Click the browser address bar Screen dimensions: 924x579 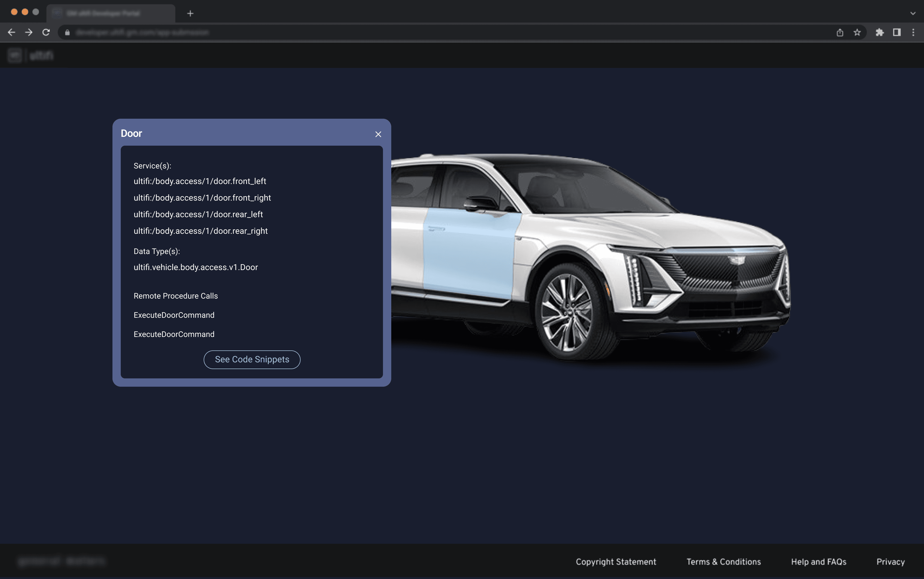(421, 33)
